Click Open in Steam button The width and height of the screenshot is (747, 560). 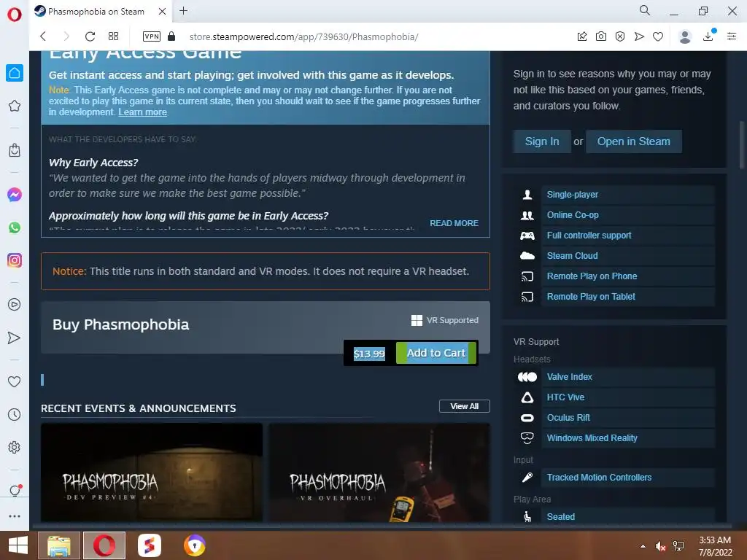pyautogui.click(x=634, y=141)
